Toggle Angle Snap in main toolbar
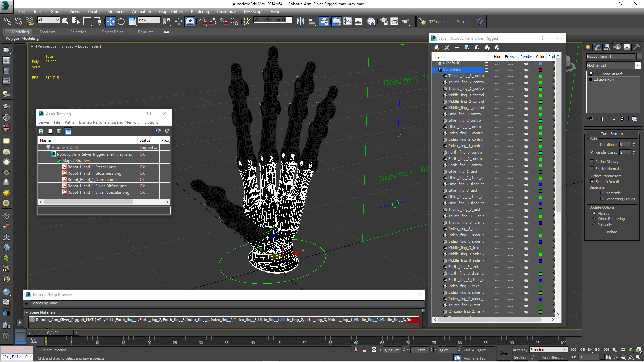 [x=213, y=21]
